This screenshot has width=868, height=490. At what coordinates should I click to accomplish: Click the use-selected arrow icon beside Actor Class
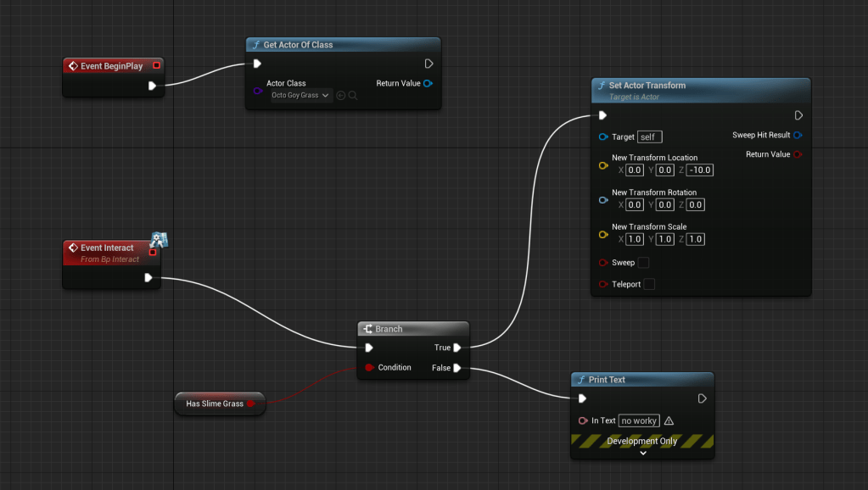click(x=341, y=96)
